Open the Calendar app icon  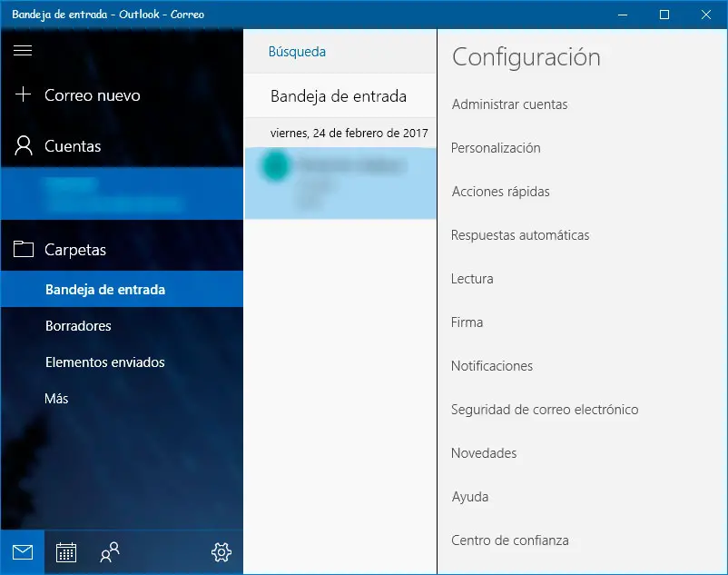click(66, 552)
